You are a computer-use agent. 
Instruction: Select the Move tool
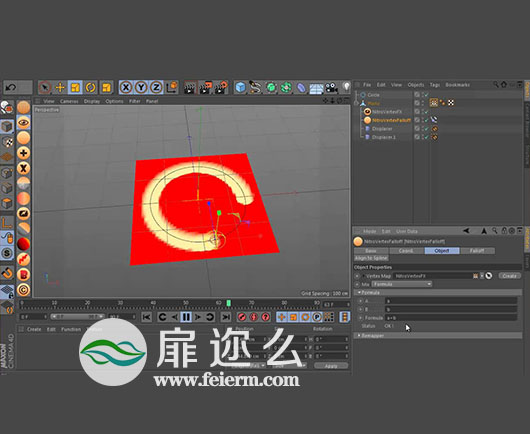[x=60, y=88]
